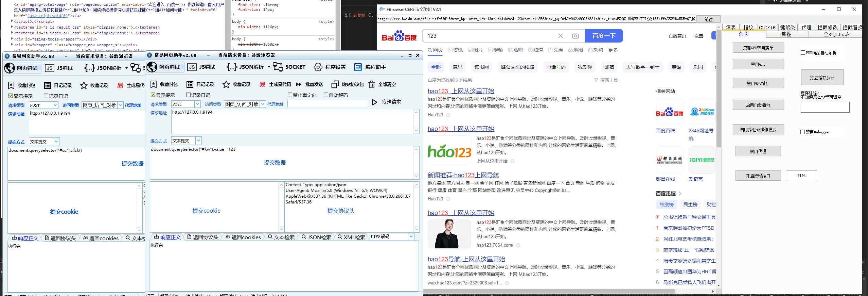Open 搜索工具 filter icon on Baidu page
This screenshot has height=296, width=868.
(x=596, y=80)
